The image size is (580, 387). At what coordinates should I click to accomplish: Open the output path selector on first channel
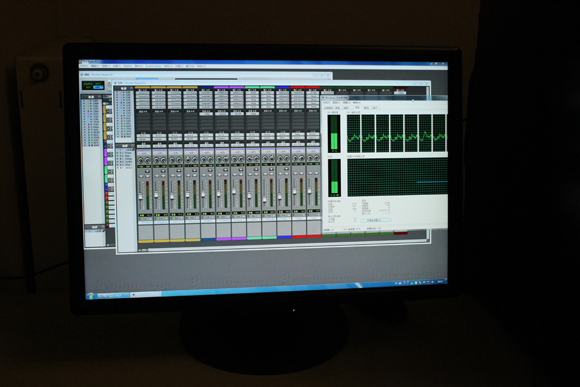click(x=144, y=140)
